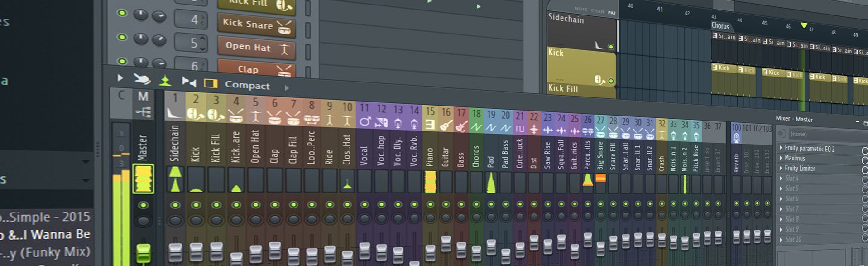Click the Master track stereo pan knob
This screenshot has width=868, height=266.
144,222
